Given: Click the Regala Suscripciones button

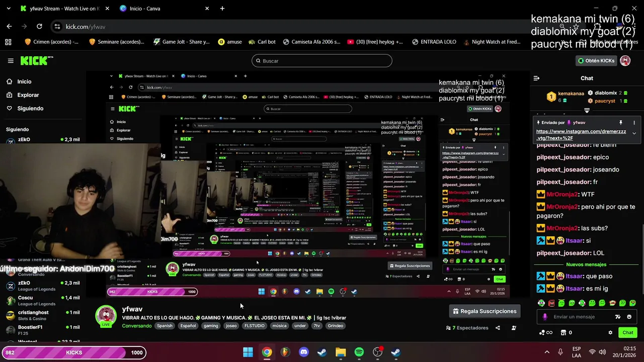Looking at the screenshot, I should coord(485,311).
